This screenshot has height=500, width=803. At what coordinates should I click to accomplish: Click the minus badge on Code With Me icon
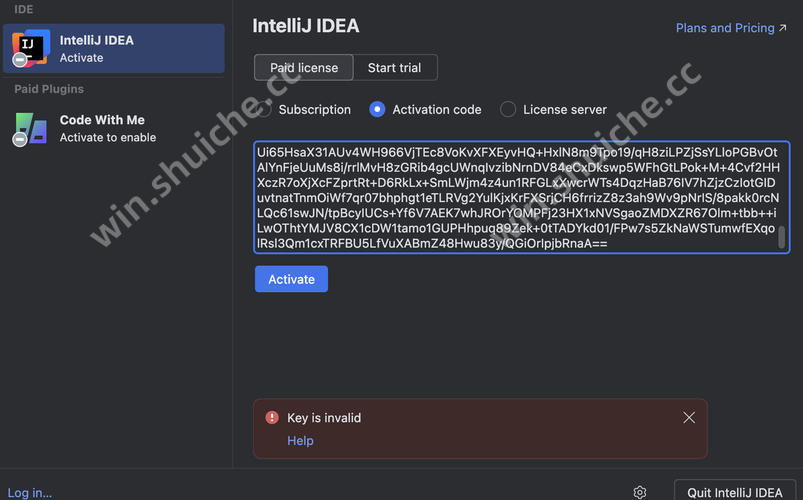pyautogui.click(x=20, y=139)
